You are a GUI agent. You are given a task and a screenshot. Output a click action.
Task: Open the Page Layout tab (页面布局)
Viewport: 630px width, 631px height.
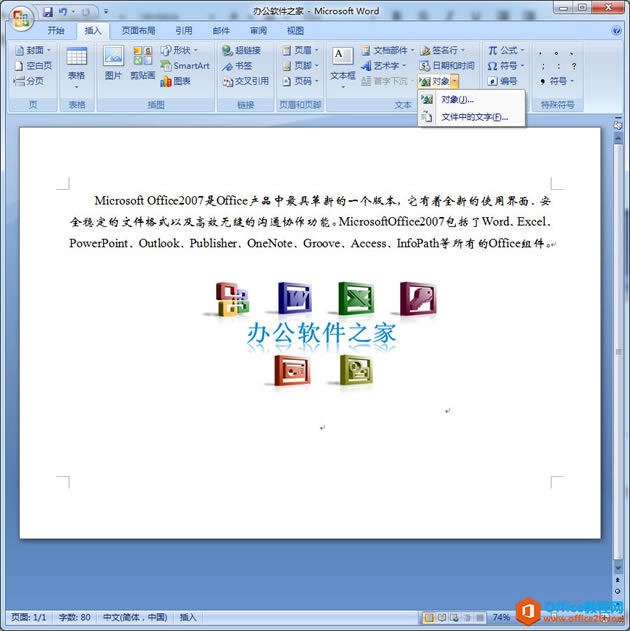[138, 31]
